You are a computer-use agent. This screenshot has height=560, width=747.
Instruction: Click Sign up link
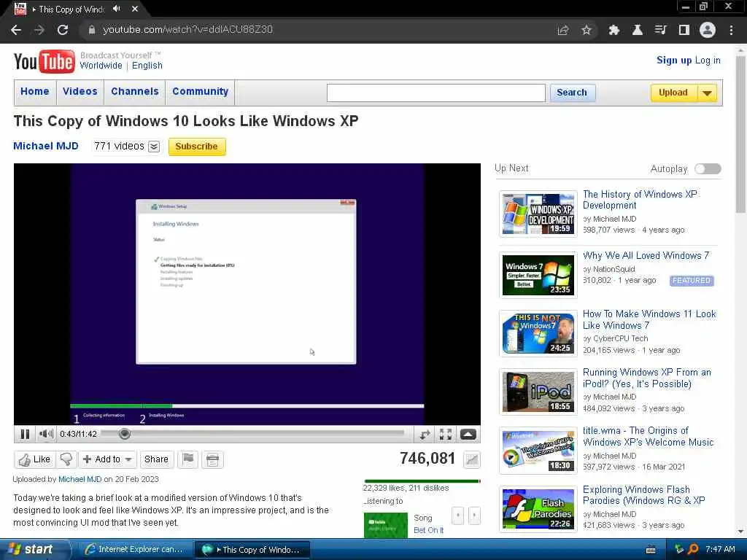pyautogui.click(x=673, y=60)
